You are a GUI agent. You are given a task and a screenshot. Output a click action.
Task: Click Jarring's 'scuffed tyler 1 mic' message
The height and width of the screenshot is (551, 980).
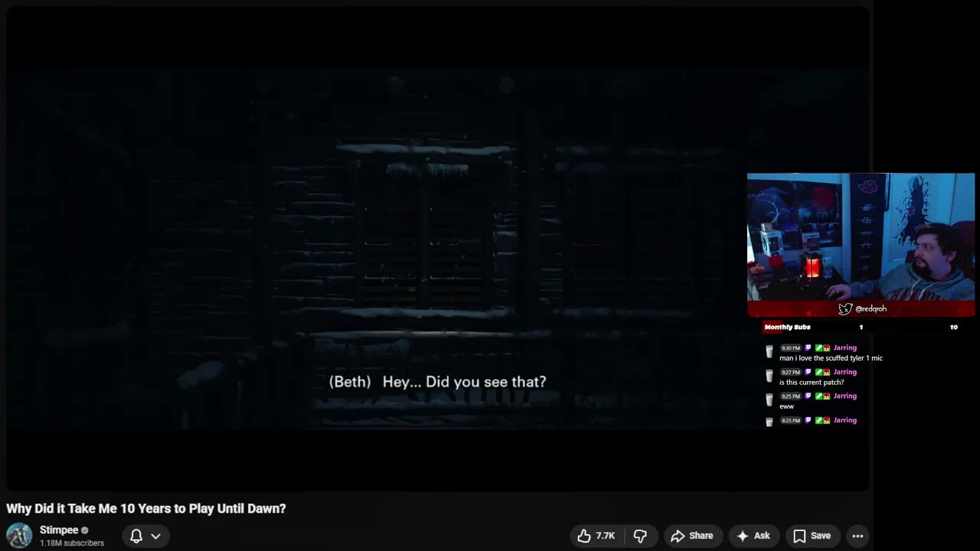click(x=831, y=358)
